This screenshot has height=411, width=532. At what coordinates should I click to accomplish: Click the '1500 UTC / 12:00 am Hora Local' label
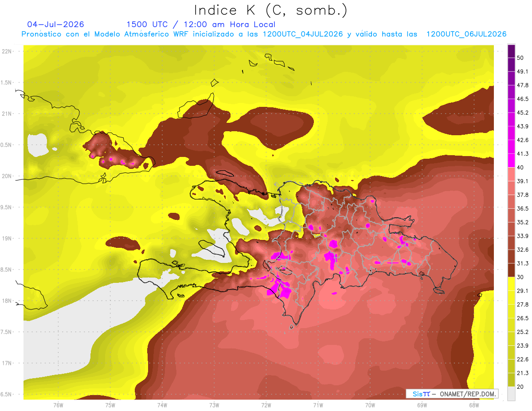point(201,24)
